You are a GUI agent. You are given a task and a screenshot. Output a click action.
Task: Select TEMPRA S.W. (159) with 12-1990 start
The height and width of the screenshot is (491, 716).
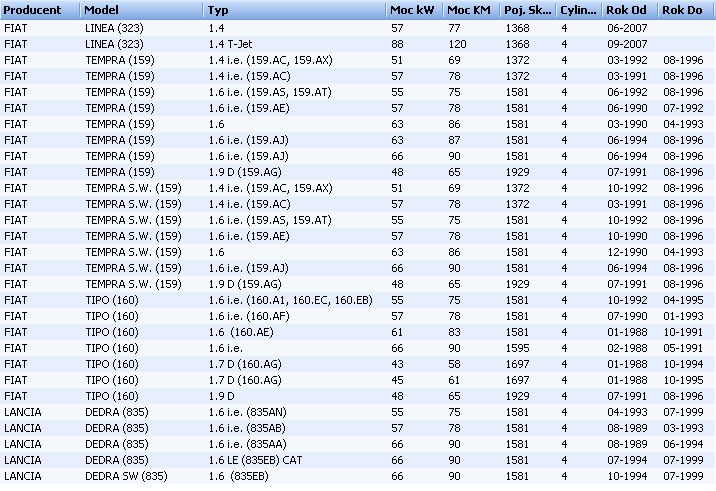[133, 252]
